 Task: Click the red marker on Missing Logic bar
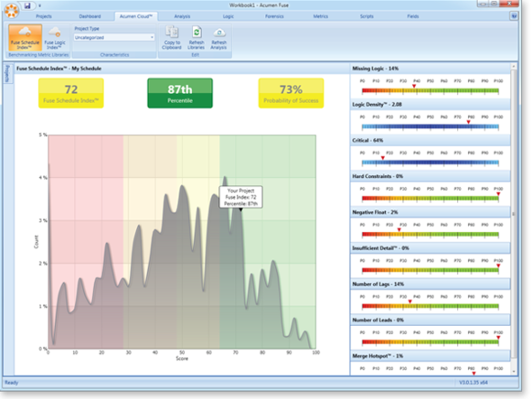click(414, 86)
